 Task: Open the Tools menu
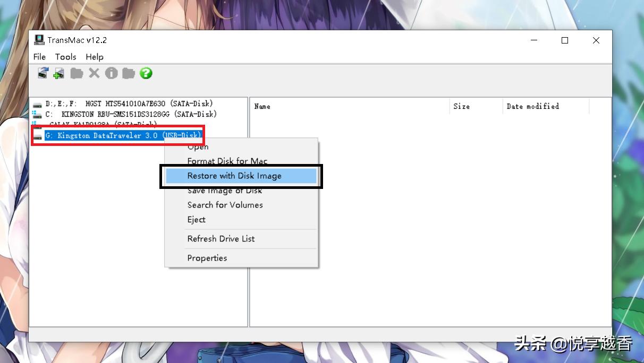(66, 57)
